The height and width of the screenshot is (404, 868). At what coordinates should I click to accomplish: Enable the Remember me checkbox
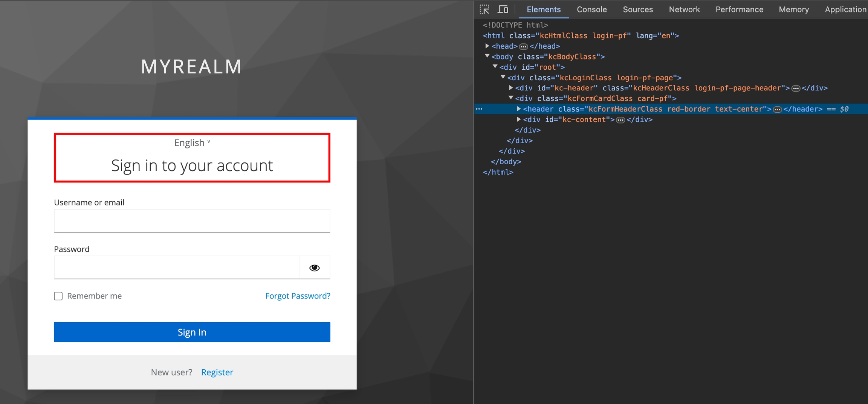coord(58,296)
